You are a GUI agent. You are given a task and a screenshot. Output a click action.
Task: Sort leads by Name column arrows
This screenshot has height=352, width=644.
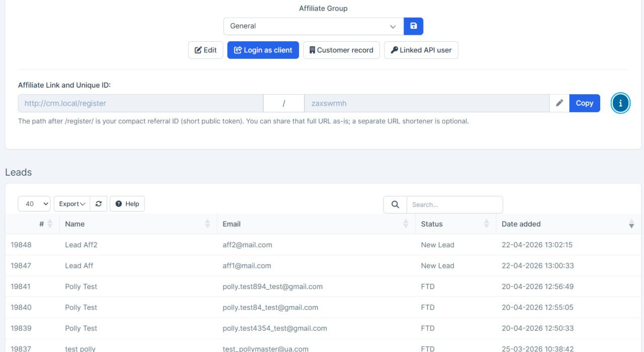207,224
